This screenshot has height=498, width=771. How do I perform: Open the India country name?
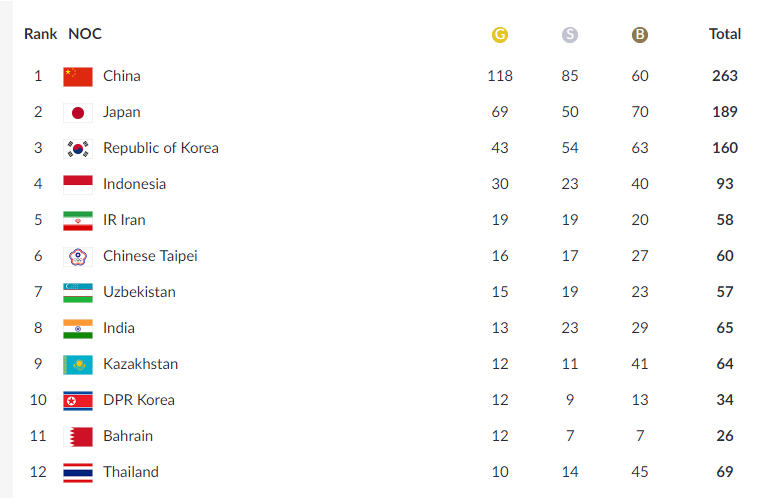tap(119, 328)
